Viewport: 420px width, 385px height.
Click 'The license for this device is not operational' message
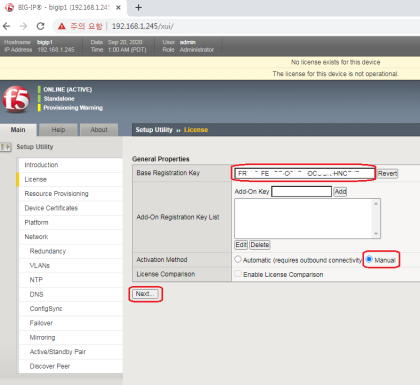pyautogui.click(x=335, y=74)
